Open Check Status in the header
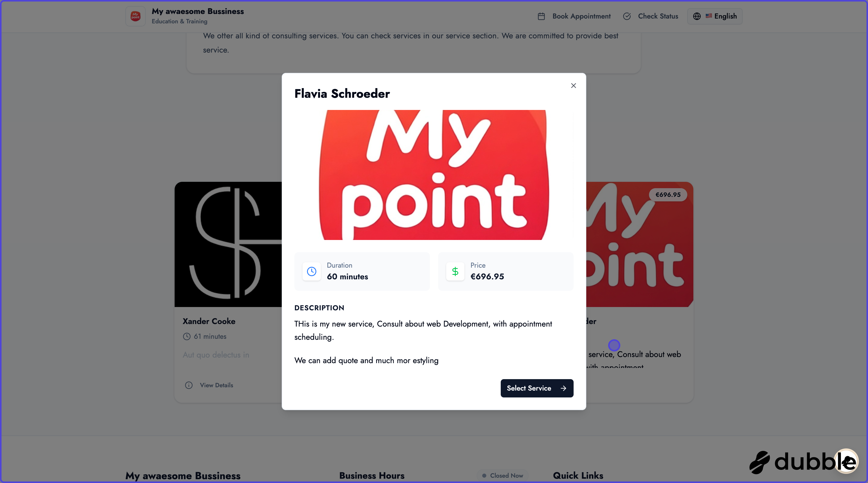Screen dimensions: 868x483 coord(650,16)
